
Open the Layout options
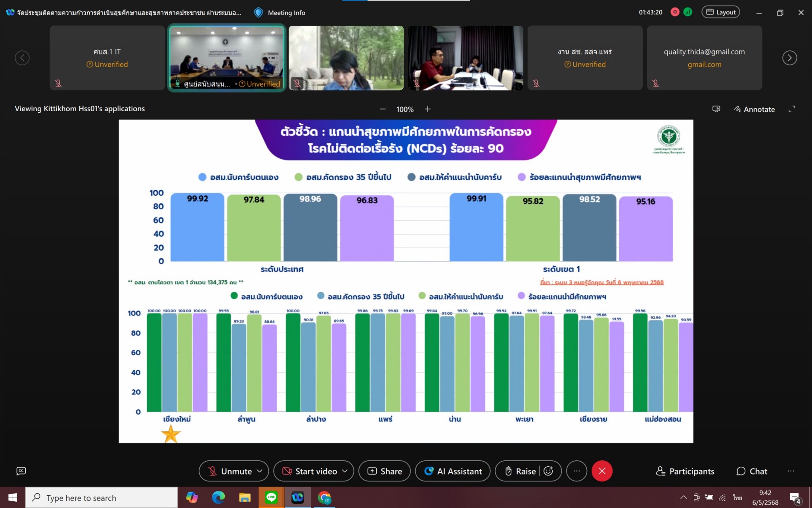721,12
